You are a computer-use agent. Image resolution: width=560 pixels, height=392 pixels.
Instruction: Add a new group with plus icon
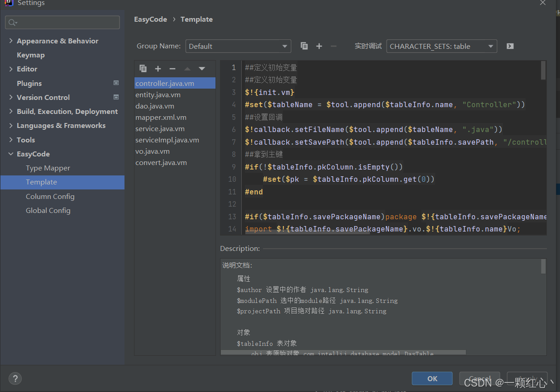(x=319, y=46)
